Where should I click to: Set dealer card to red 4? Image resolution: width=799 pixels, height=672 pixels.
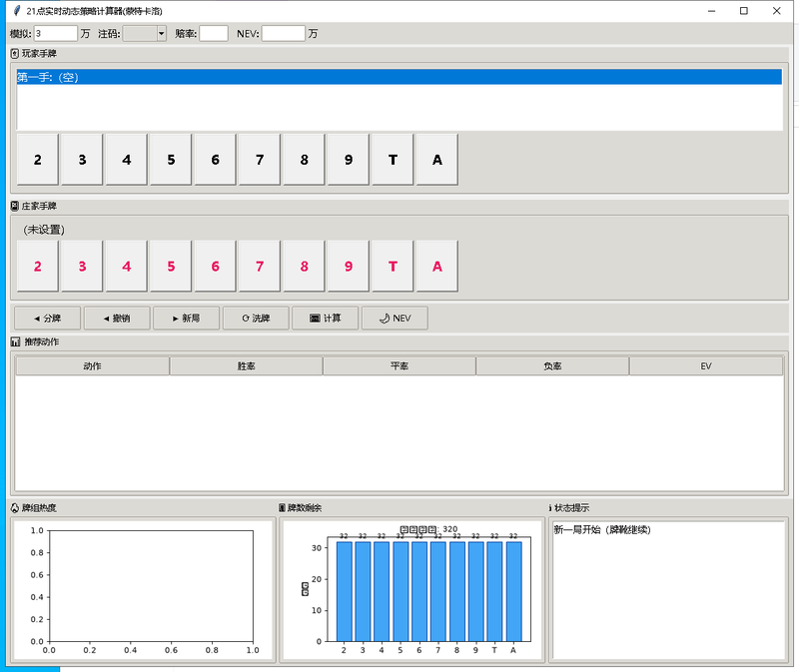click(x=127, y=266)
